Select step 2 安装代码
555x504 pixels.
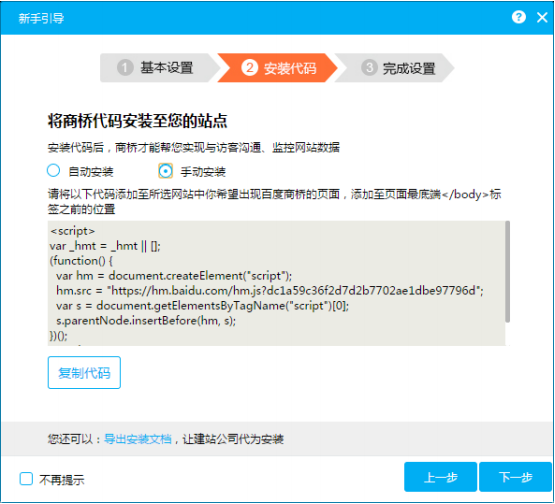pos(278,68)
